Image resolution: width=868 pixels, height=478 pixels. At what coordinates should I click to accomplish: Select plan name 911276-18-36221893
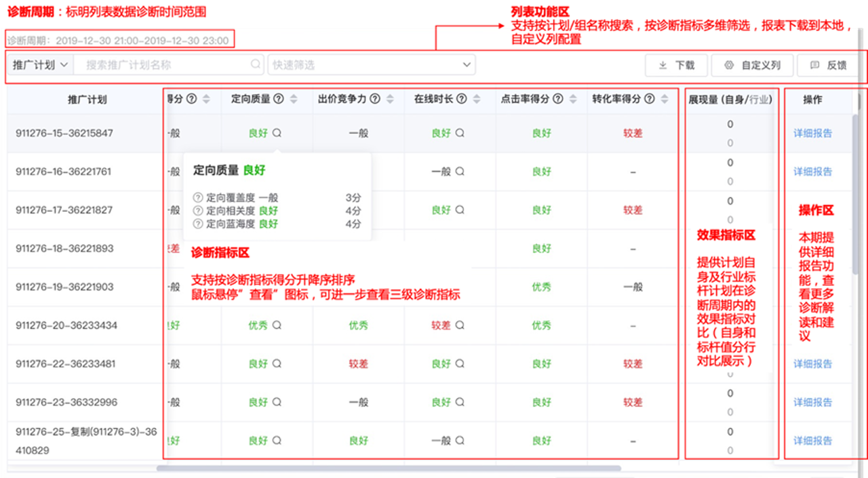65,249
